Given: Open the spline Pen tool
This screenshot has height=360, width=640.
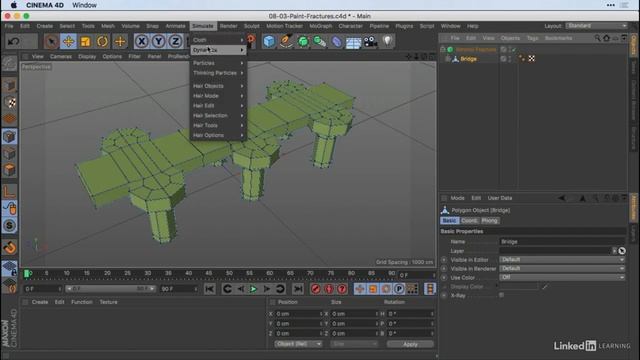Looking at the screenshot, I should [286, 41].
